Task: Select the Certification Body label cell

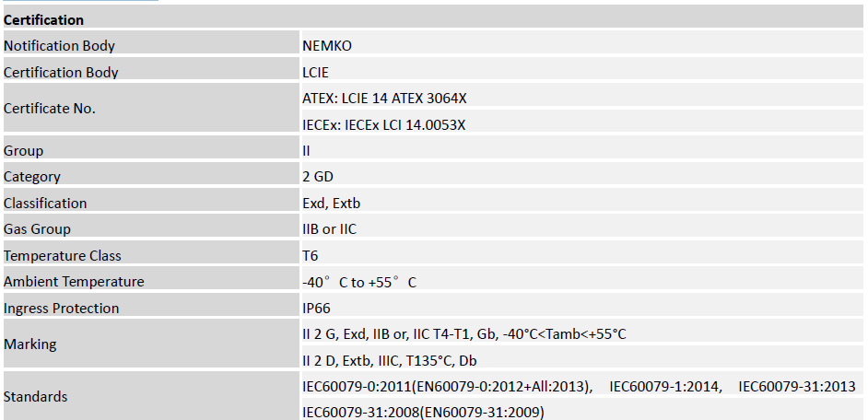Action: (x=61, y=72)
